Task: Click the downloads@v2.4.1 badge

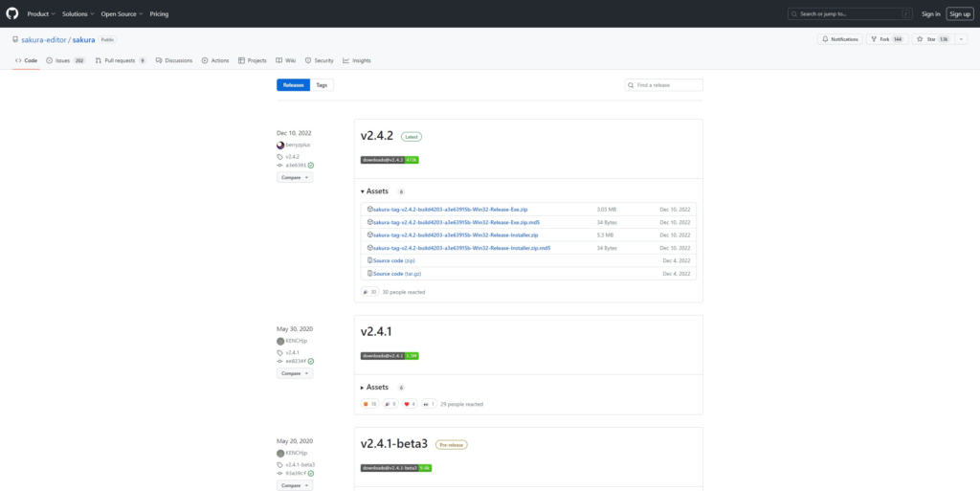Action: pyautogui.click(x=390, y=355)
